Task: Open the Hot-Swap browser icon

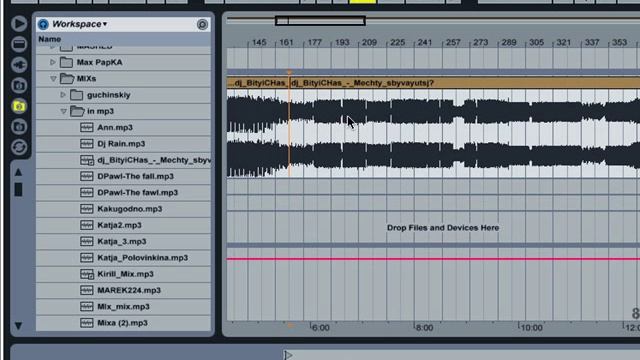Action: point(19,147)
